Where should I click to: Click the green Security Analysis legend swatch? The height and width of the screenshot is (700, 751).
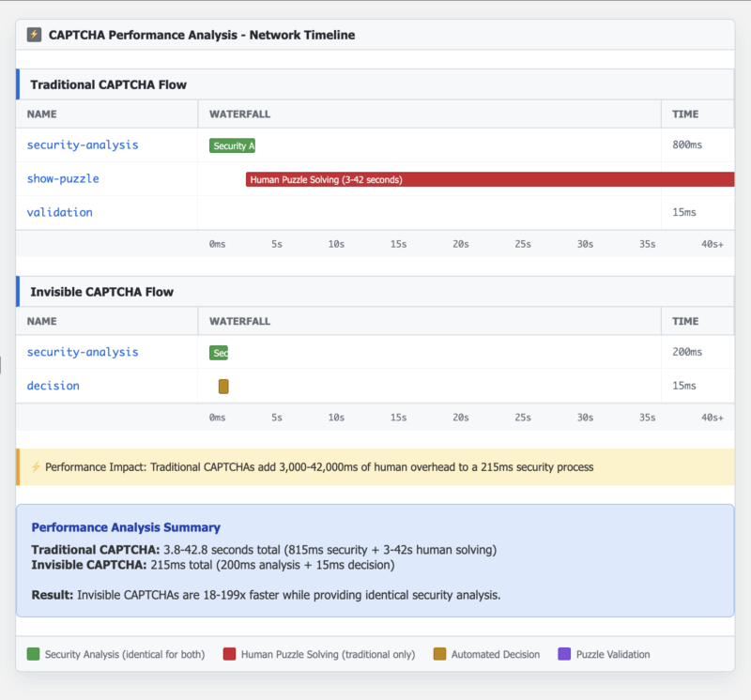pyautogui.click(x=33, y=654)
